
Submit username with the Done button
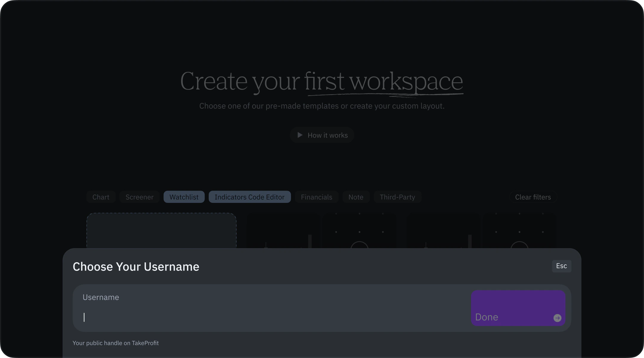[x=518, y=308]
